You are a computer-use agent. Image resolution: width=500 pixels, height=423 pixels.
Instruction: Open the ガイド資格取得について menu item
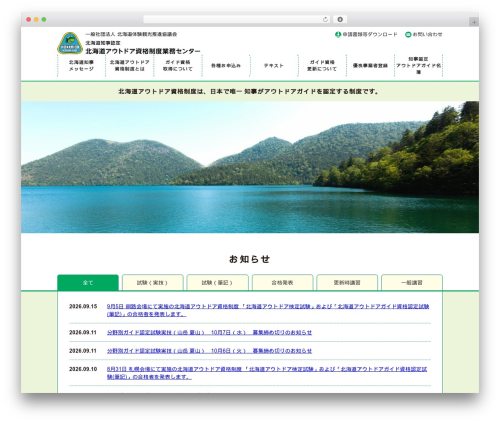(178, 65)
